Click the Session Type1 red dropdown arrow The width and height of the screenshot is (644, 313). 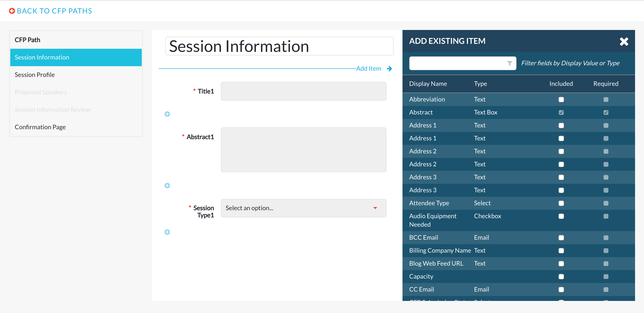pyautogui.click(x=375, y=208)
